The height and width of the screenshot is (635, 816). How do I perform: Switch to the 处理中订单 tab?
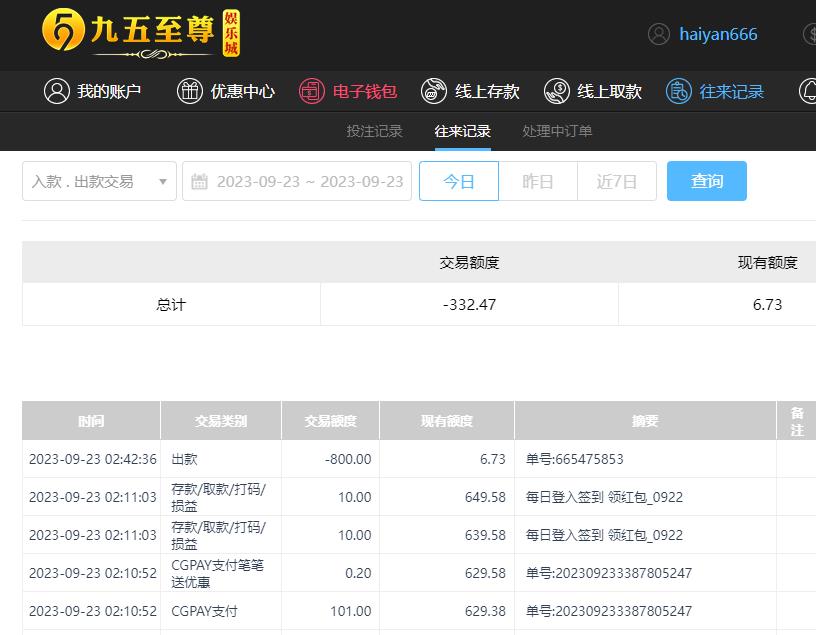coord(557,131)
